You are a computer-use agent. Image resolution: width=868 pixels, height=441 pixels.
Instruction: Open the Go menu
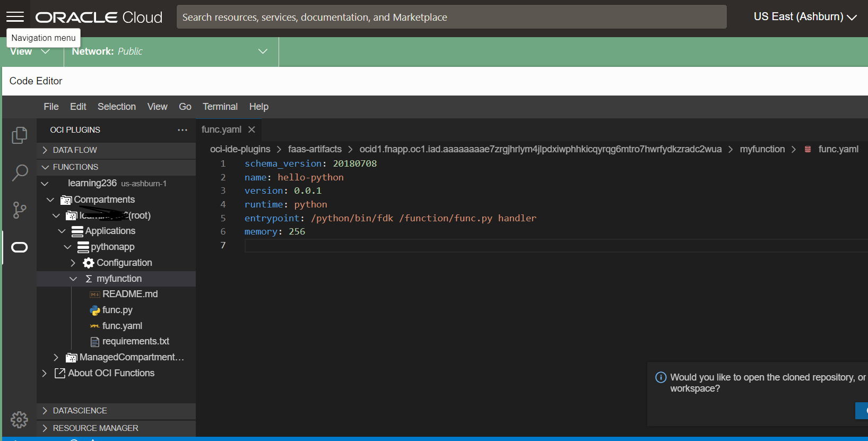pos(185,107)
